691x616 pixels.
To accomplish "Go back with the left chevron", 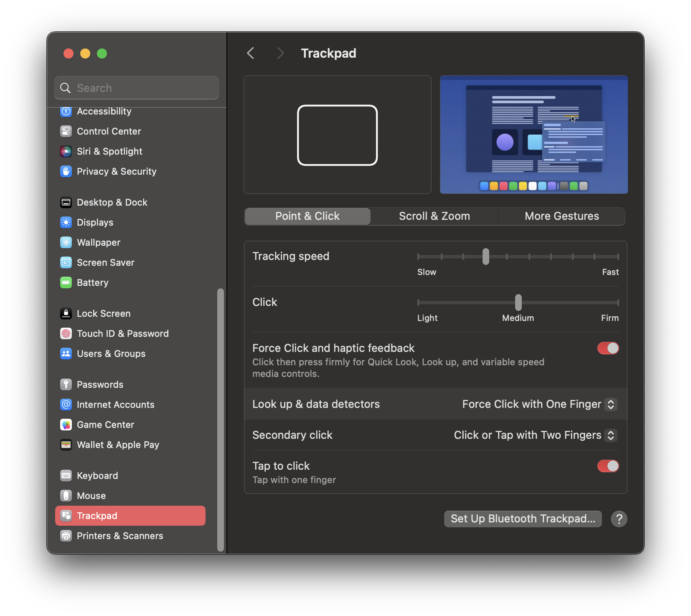I will (x=251, y=53).
